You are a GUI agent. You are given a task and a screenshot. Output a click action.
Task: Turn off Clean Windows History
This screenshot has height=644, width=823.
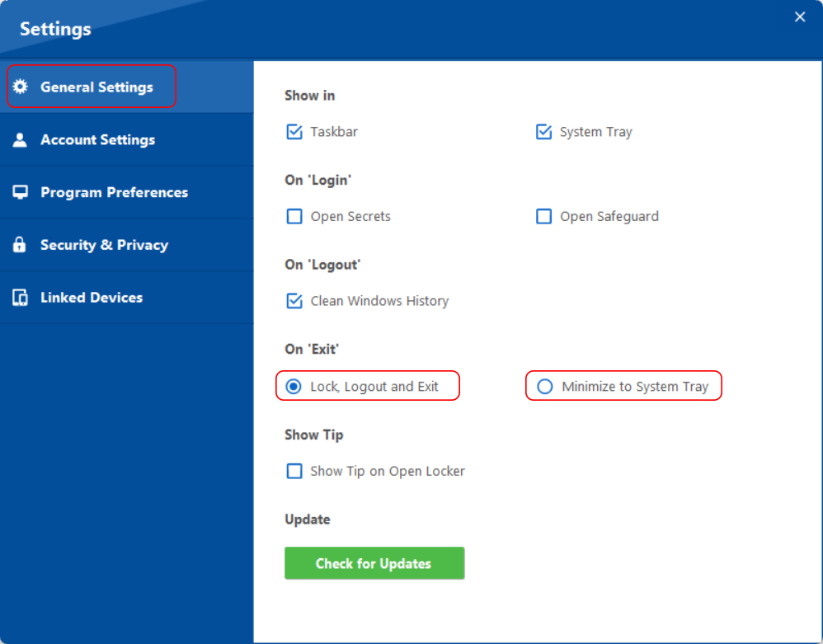coord(294,301)
